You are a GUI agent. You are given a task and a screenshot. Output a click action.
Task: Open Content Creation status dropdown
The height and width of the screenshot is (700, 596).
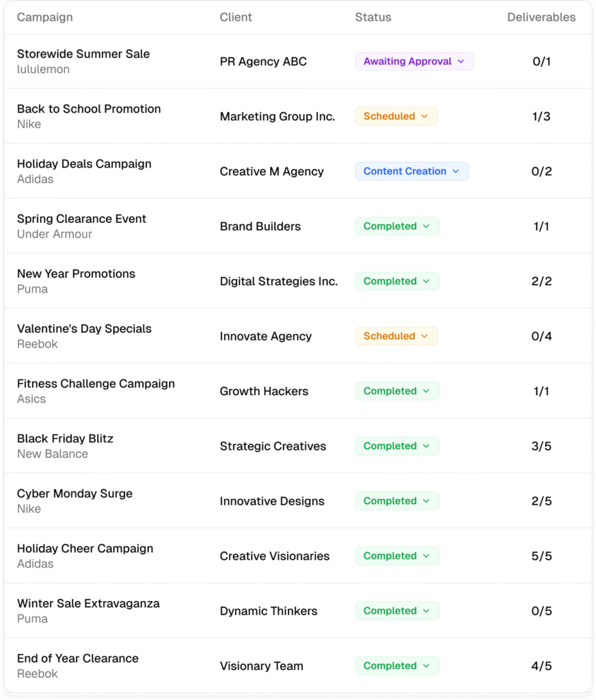pyautogui.click(x=411, y=172)
